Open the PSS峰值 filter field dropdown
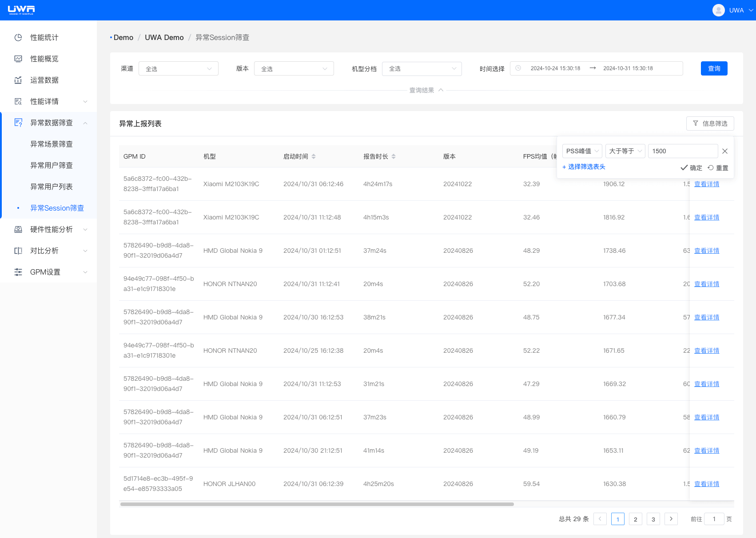Screen dimensions: 756x538 coord(582,151)
